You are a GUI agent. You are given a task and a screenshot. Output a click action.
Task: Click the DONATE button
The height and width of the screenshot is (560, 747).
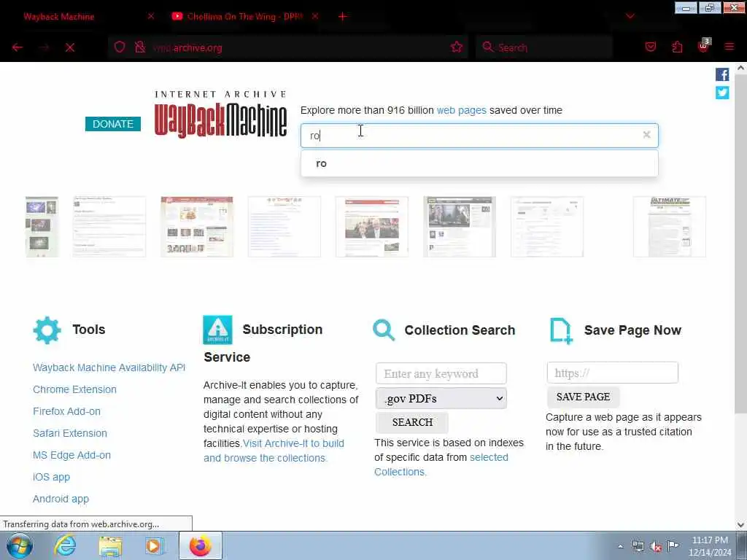point(113,124)
